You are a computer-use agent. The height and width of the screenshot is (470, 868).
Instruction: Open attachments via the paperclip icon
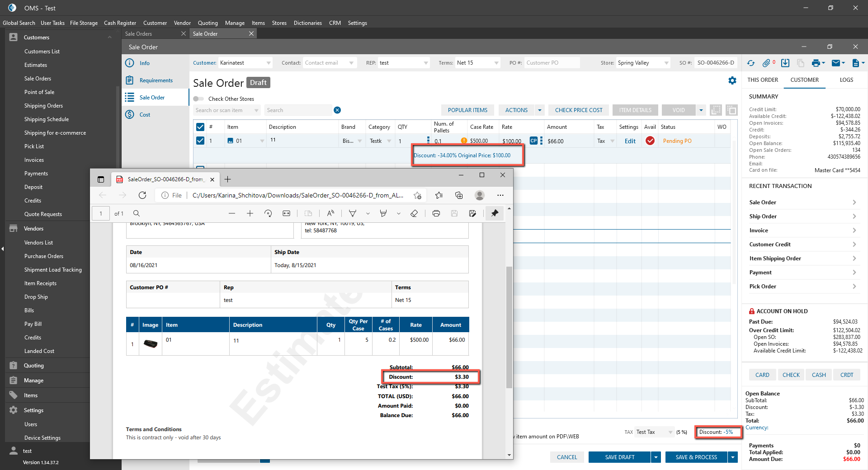pyautogui.click(x=766, y=63)
